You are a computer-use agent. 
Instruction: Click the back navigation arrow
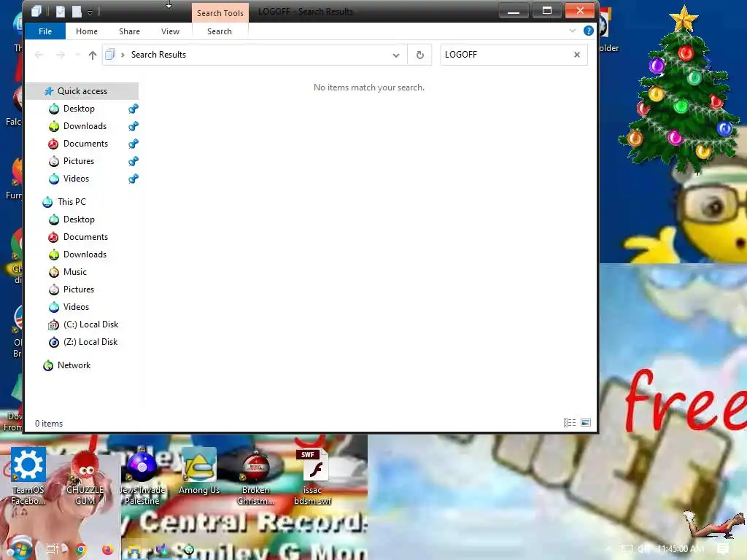point(39,55)
